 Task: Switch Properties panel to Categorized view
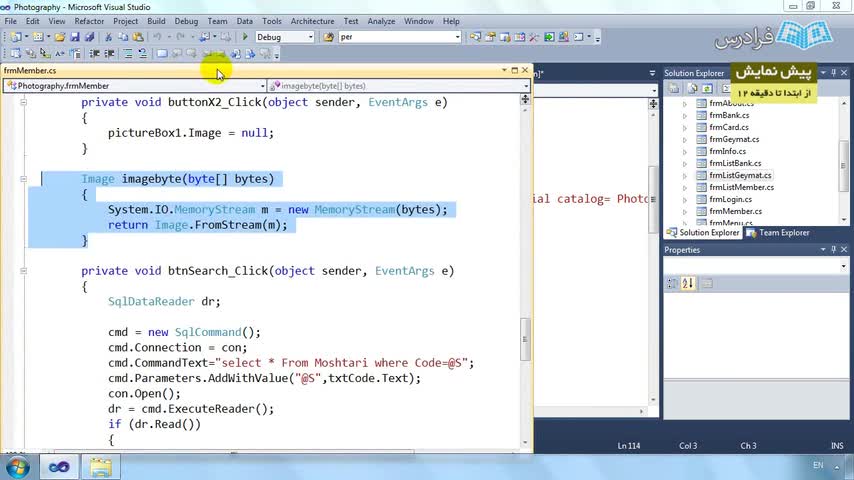click(x=673, y=283)
